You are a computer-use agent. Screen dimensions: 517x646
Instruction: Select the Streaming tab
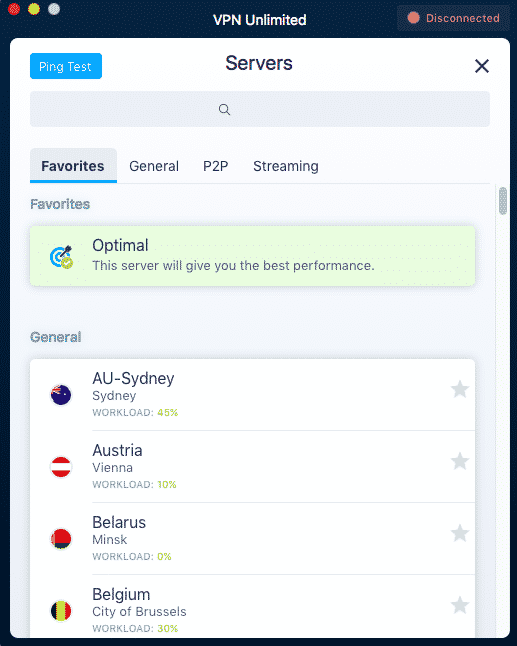click(x=285, y=166)
